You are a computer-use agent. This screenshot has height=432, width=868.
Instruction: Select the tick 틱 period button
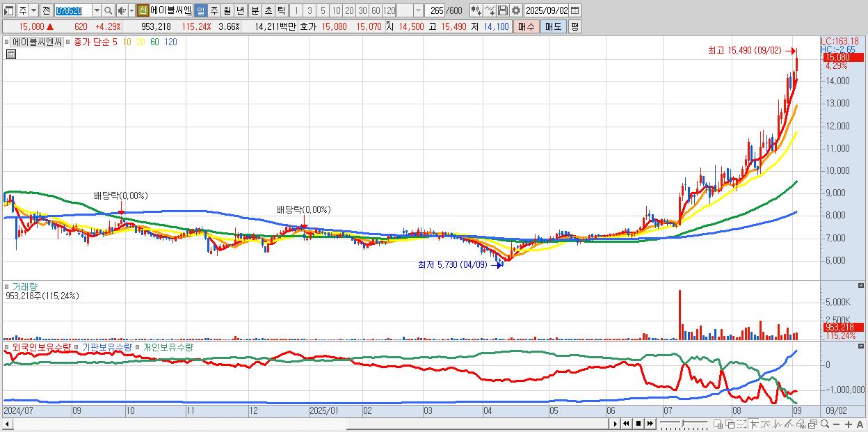tap(281, 10)
